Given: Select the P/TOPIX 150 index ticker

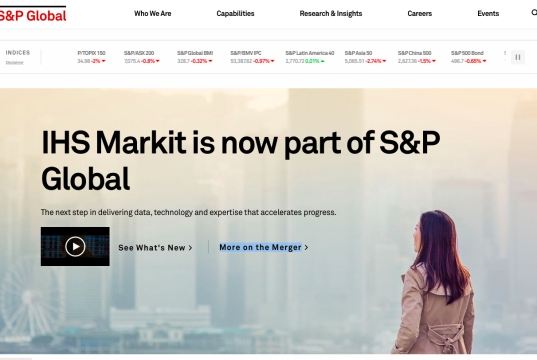Looking at the screenshot, I should 91,57.
